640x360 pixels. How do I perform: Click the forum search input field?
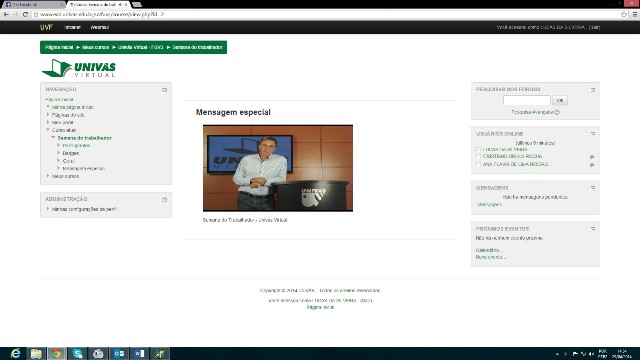click(527, 100)
